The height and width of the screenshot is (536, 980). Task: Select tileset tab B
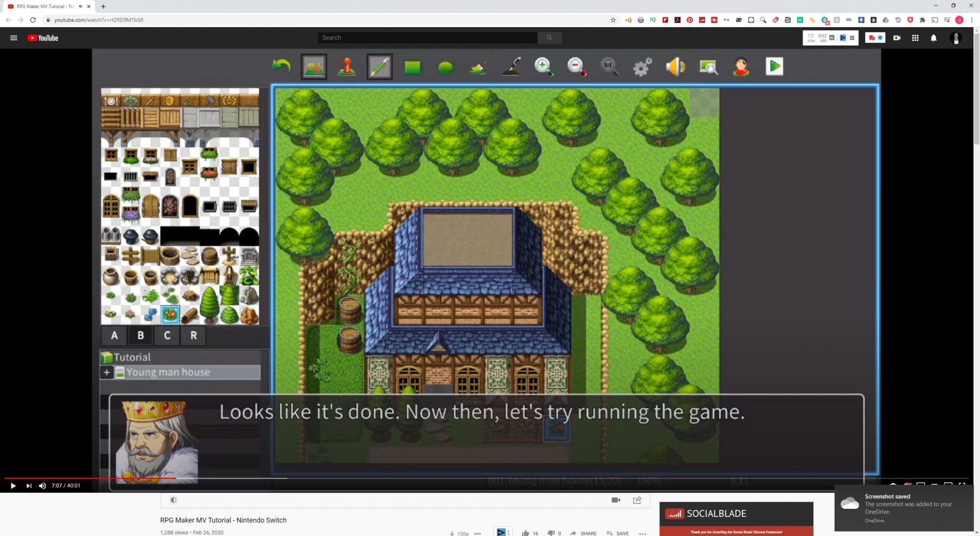pyautogui.click(x=140, y=336)
